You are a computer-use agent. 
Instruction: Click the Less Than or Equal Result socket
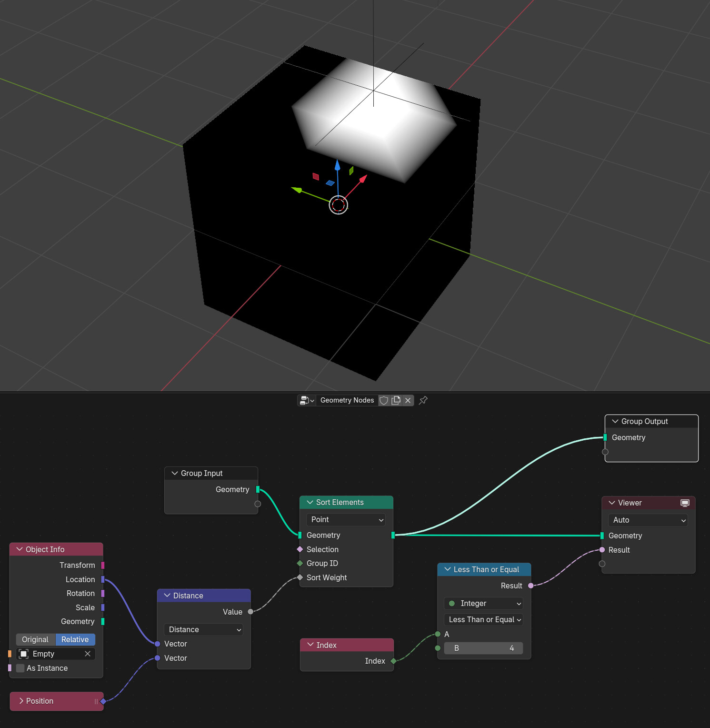coord(530,586)
